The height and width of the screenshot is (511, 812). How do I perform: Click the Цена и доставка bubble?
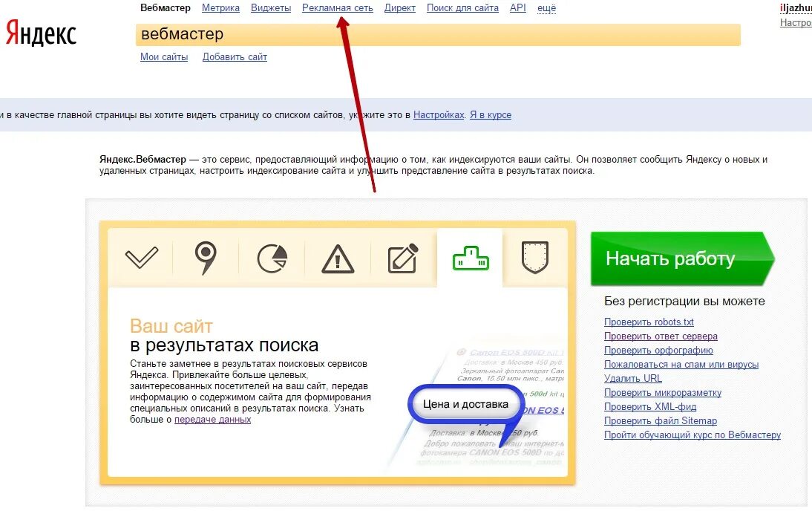pos(465,404)
